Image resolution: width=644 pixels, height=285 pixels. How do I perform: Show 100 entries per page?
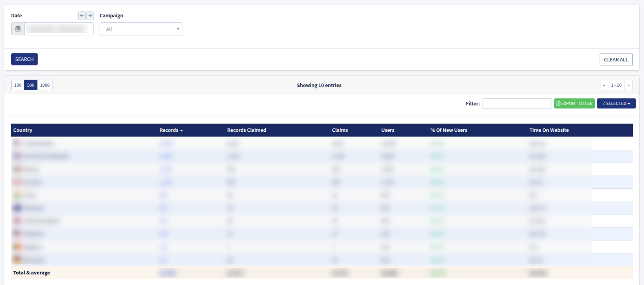point(18,85)
